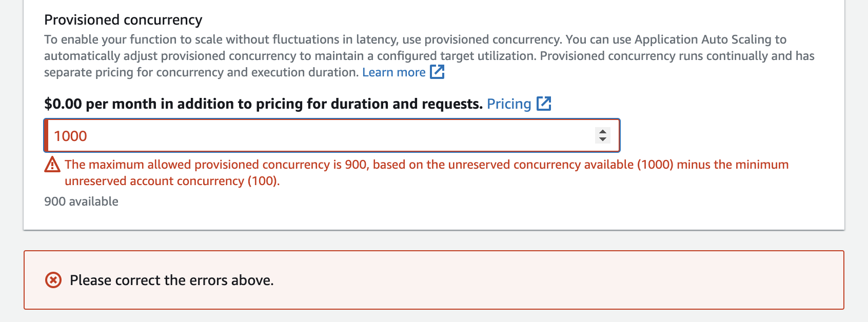Increase concurrency with the up stepper arrow
Viewport: 868px width, 322px height.
pos(603,131)
